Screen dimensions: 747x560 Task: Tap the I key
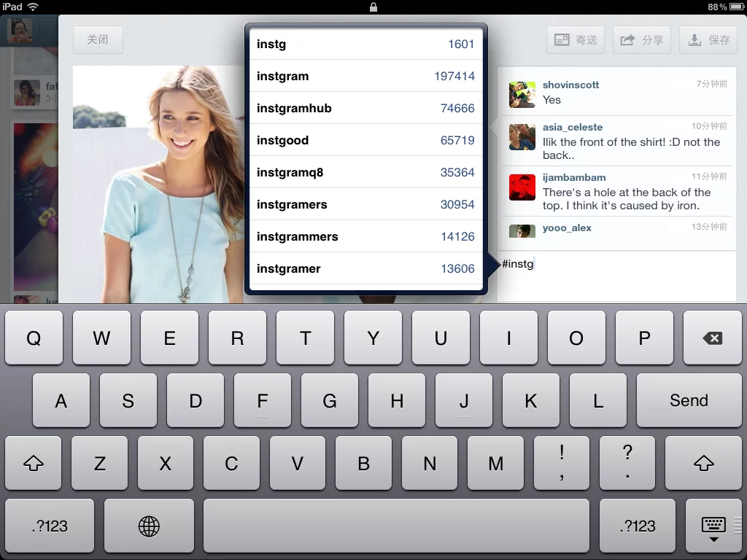[508, 338]
